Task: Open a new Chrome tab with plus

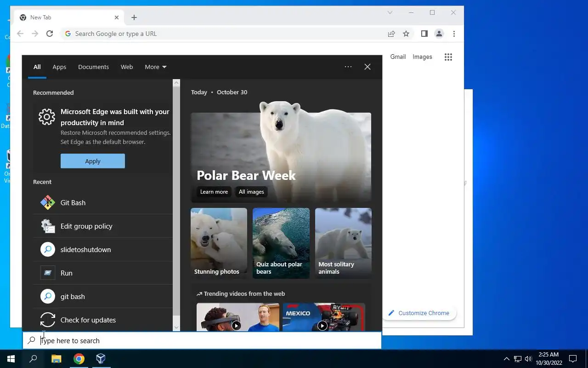Action: coord(134,17)
